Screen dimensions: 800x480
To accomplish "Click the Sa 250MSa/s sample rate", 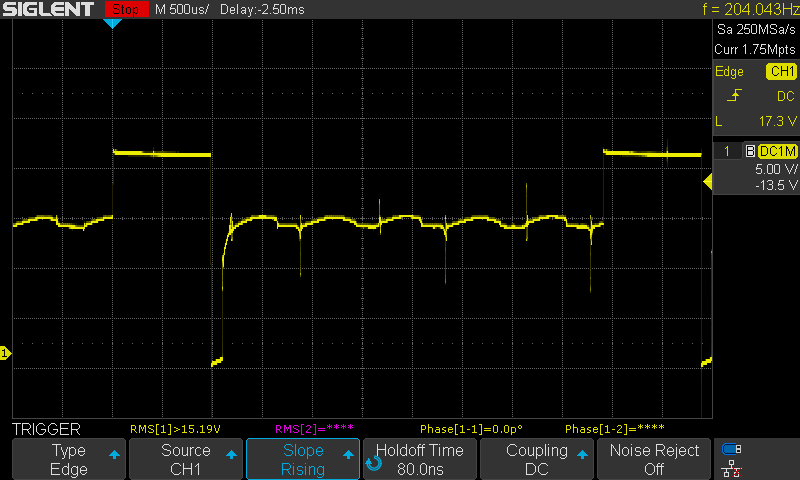I will 756,30.
